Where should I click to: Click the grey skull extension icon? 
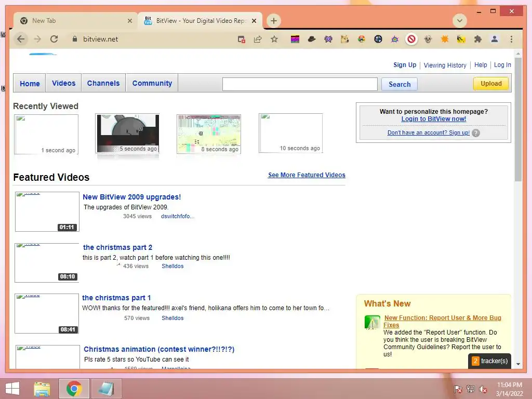pyautogui.click(x=428, y=39)
